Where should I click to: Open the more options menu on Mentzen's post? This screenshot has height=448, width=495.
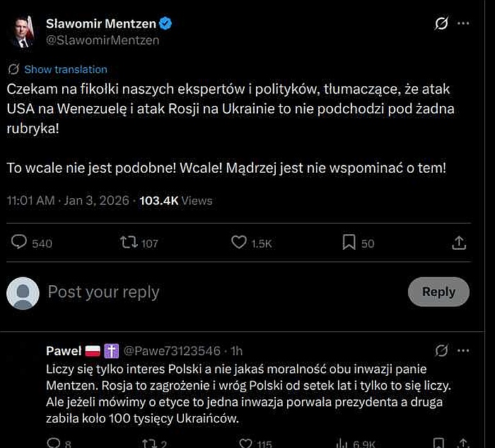click(x=463, y=24)
